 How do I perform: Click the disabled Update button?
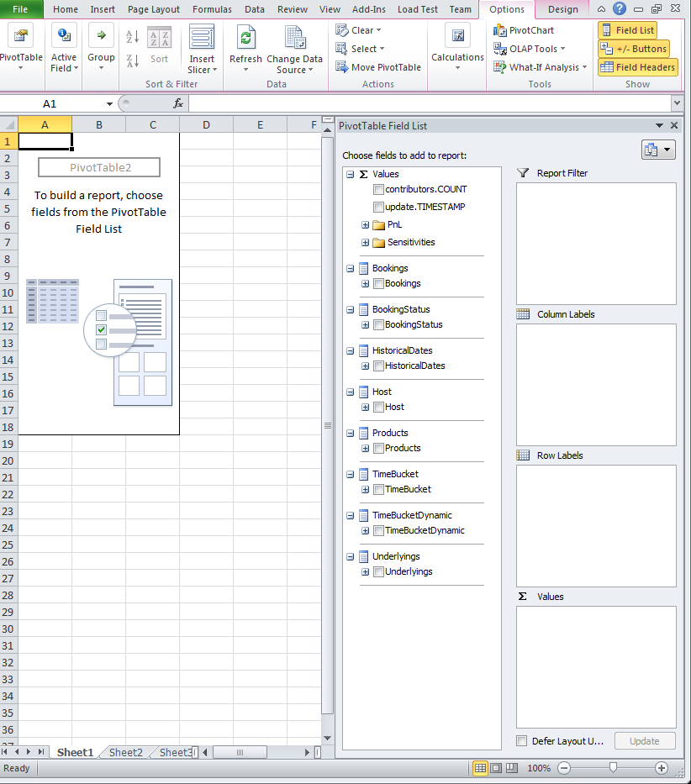(x=644, y=741)
